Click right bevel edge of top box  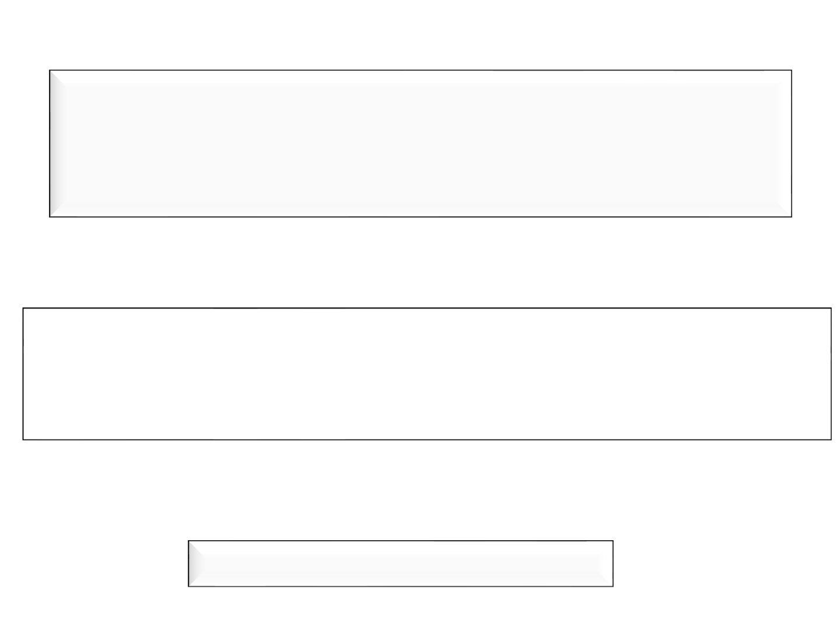tap(786, 143)
